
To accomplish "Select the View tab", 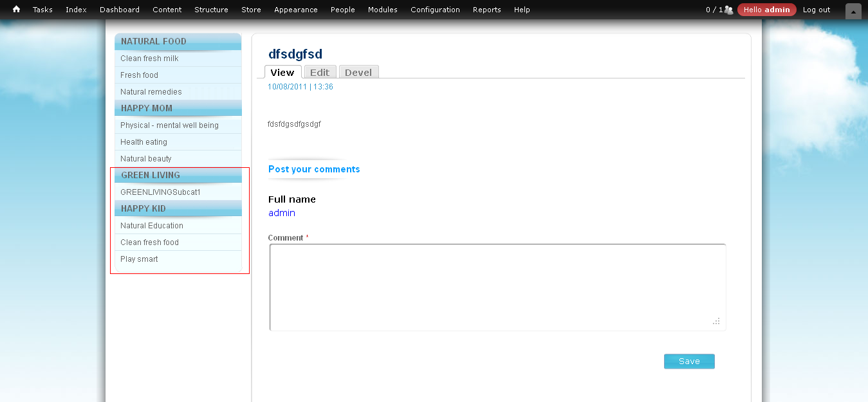I will pos(282,72).
